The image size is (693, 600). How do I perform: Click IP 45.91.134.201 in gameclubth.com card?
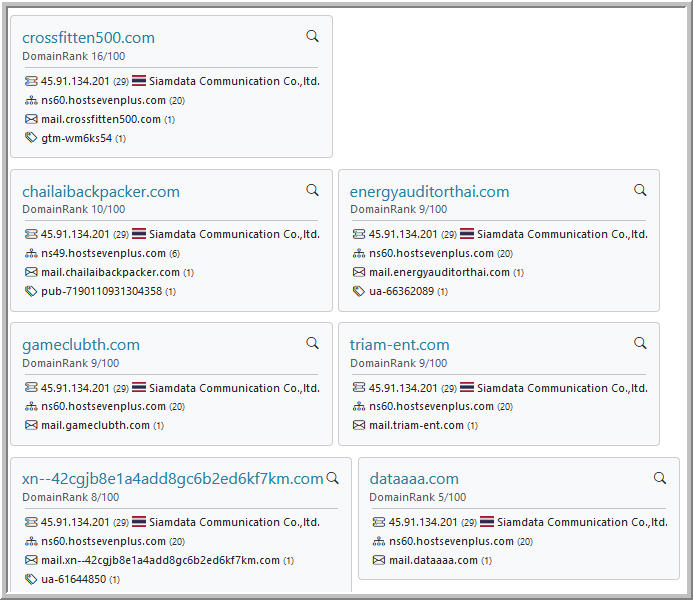[75, 388]
